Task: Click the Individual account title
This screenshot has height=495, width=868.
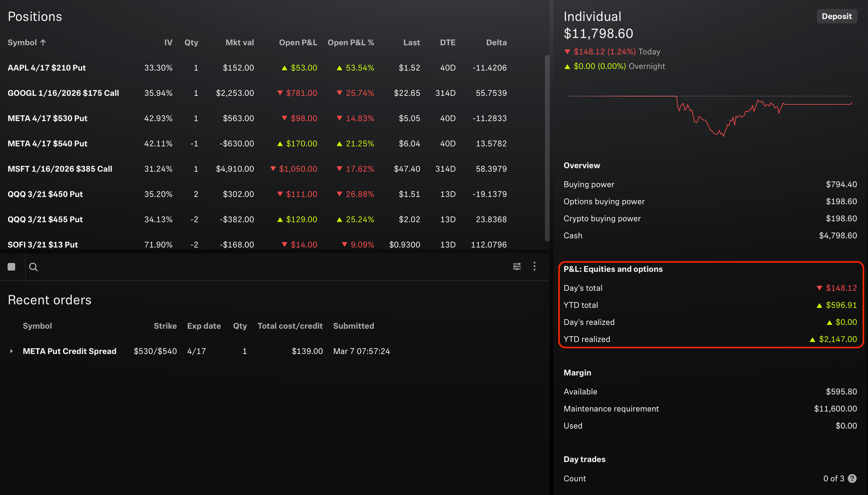Action: click(592, 16)
